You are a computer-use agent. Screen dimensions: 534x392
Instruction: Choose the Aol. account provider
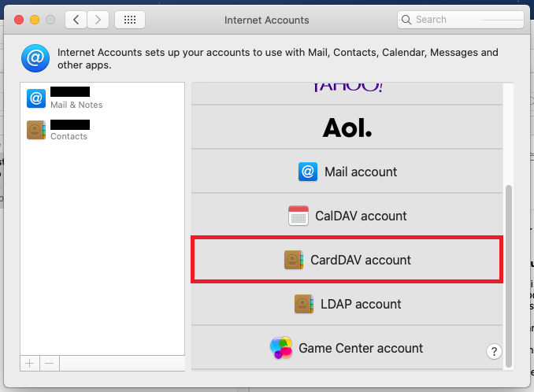tap(347, 128)
